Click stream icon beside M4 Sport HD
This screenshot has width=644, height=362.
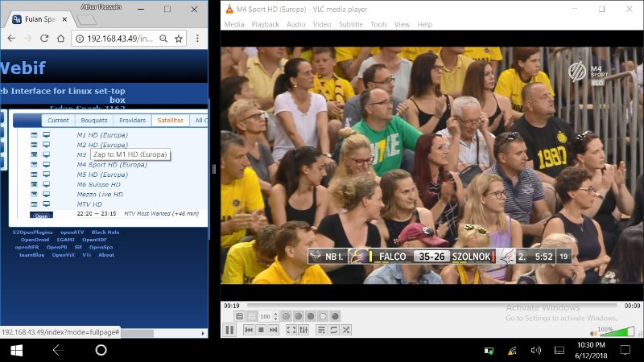[x=46, y=165]
